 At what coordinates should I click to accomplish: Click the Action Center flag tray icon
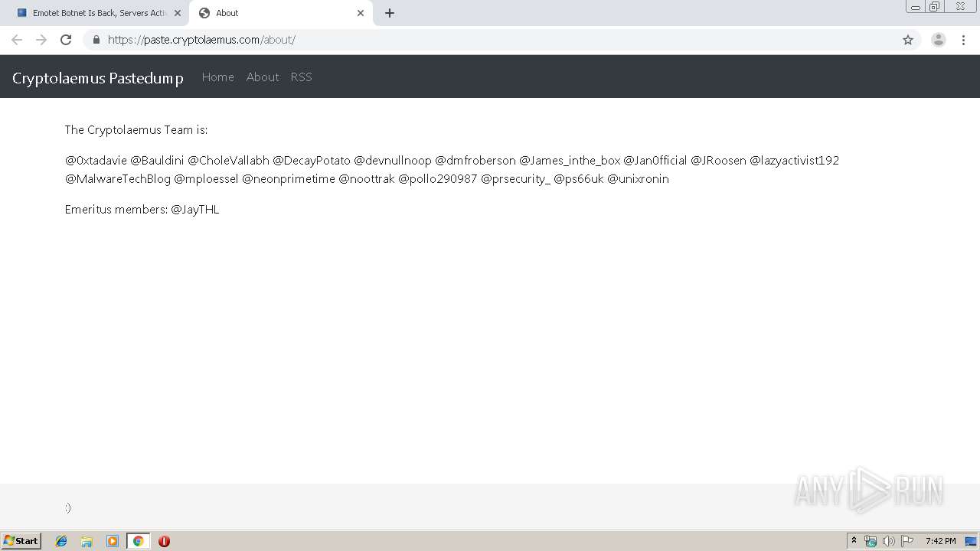pos(907,541)
